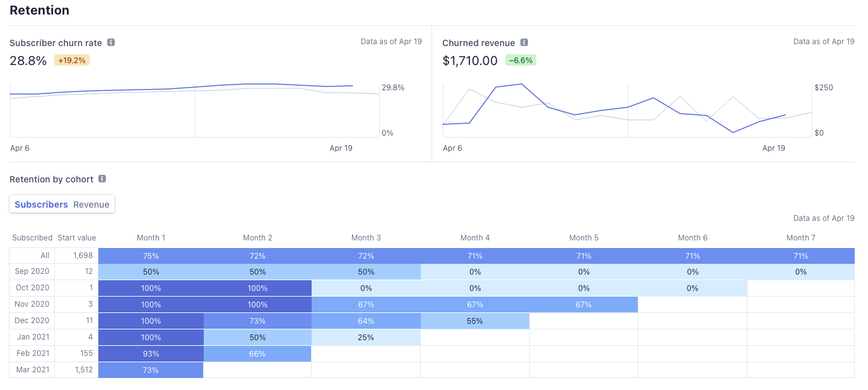
Task: Click the Start value column header
Action: (x=77, y=238)
